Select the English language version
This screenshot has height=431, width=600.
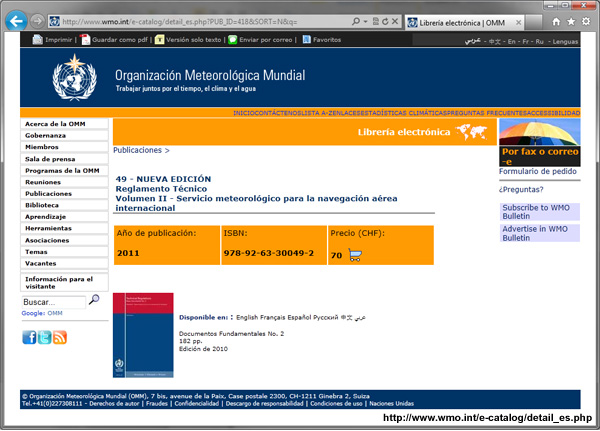click(247, 317)
